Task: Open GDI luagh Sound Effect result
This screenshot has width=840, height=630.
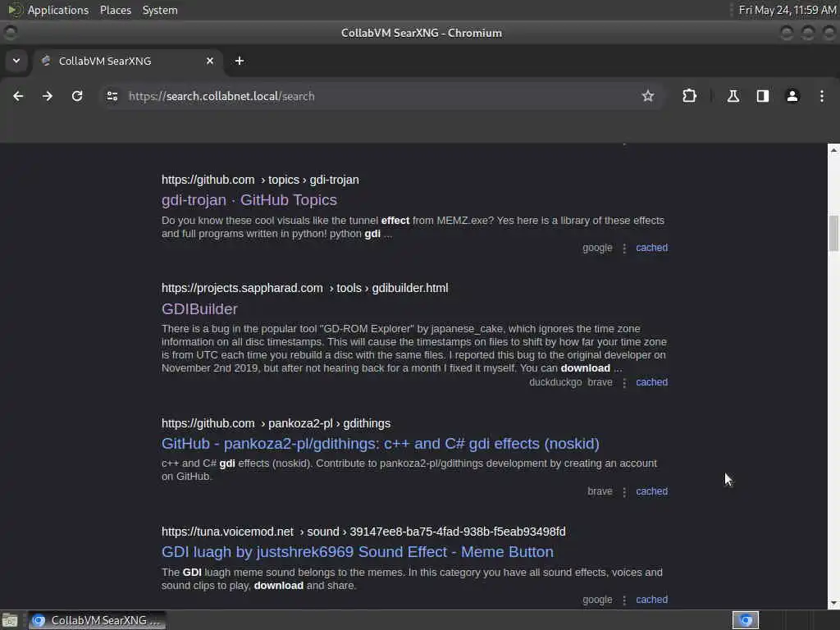Action: [358, 552]
